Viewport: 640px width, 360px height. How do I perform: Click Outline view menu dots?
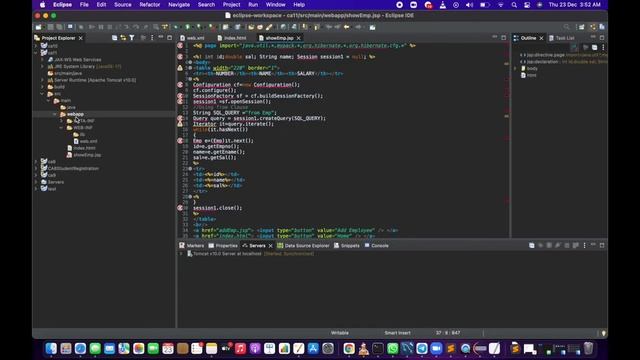603,47
